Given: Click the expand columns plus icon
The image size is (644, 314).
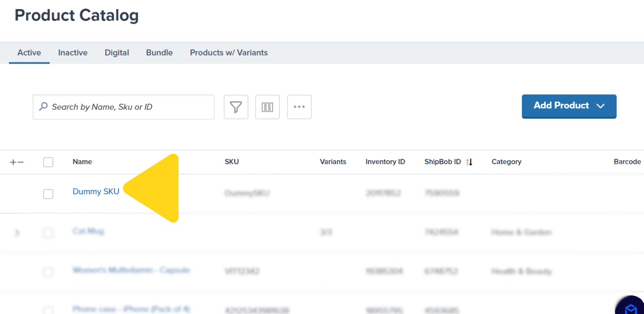Looking at the screenshot, I should [14, 162].
